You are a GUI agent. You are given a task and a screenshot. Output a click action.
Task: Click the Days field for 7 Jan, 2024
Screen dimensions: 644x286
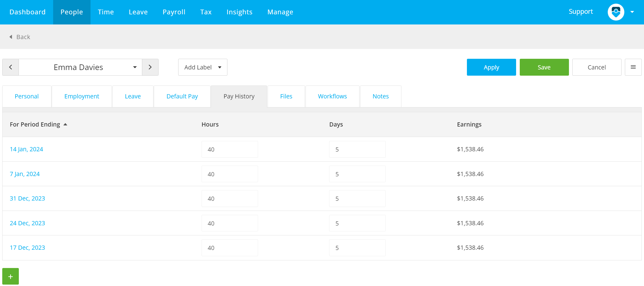(357, 174)
